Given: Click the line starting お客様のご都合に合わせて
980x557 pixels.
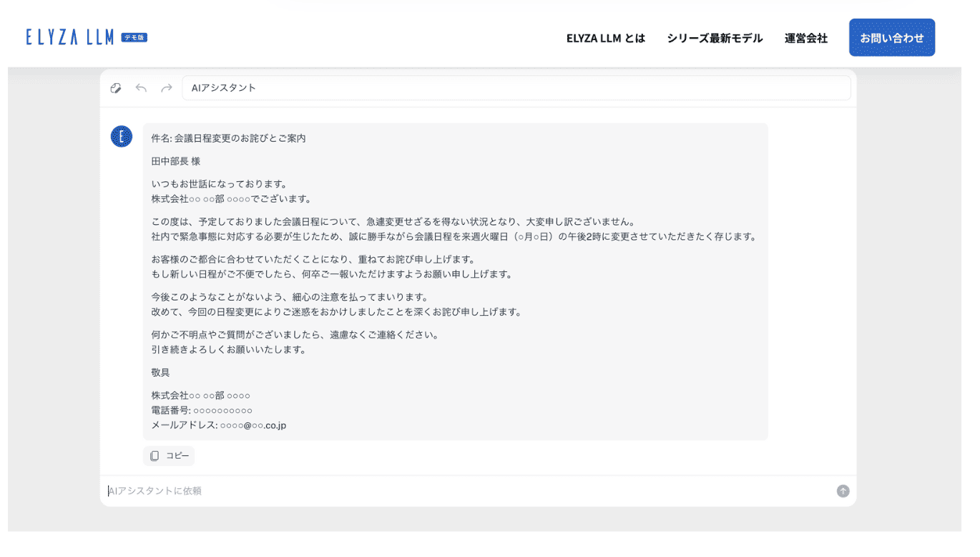Looking at the screenshot, I should (313, 259).
